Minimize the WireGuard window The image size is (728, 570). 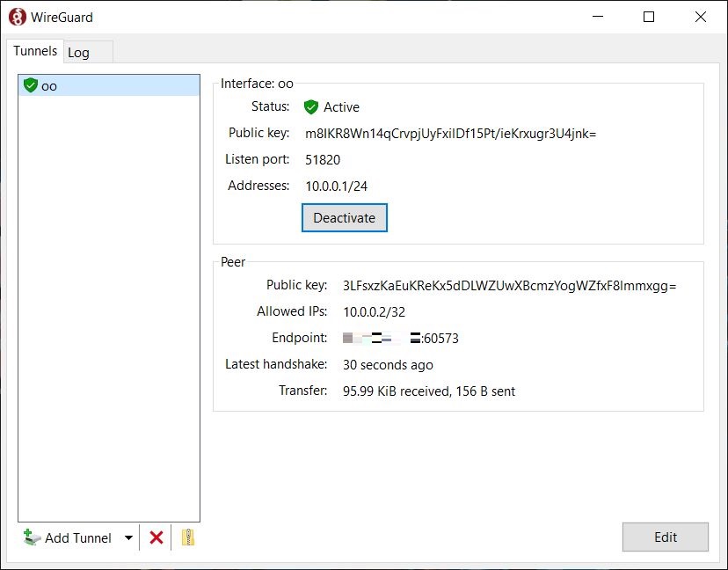[598, 17]
